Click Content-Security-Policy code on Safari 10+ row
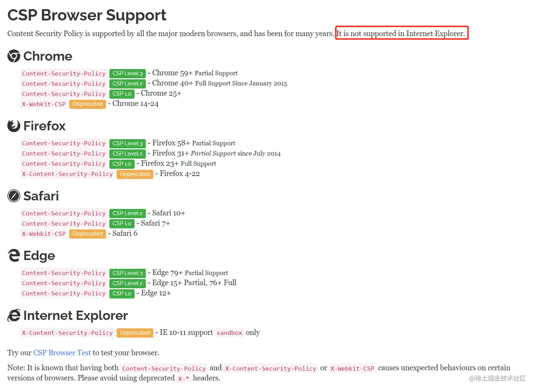Viewport: 536px width, 392px height. (x=64, y=214)
